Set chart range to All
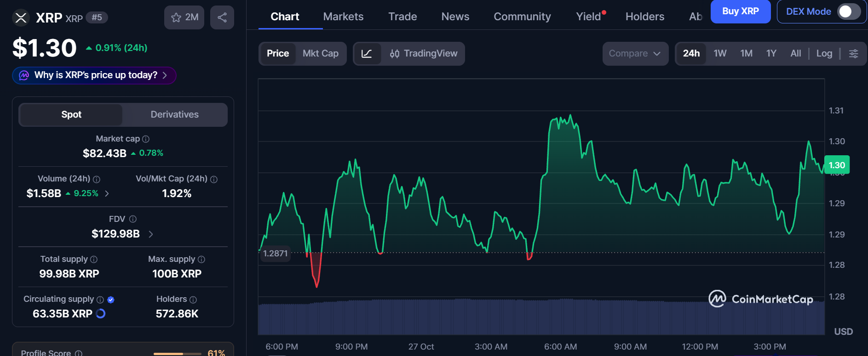868x356 pixels. [x=796, y=54]
